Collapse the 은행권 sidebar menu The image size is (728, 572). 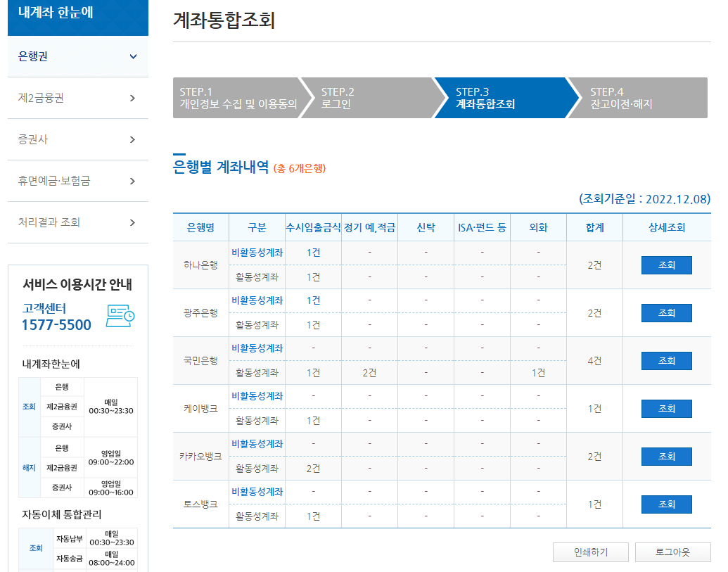[x=77, y=57]
